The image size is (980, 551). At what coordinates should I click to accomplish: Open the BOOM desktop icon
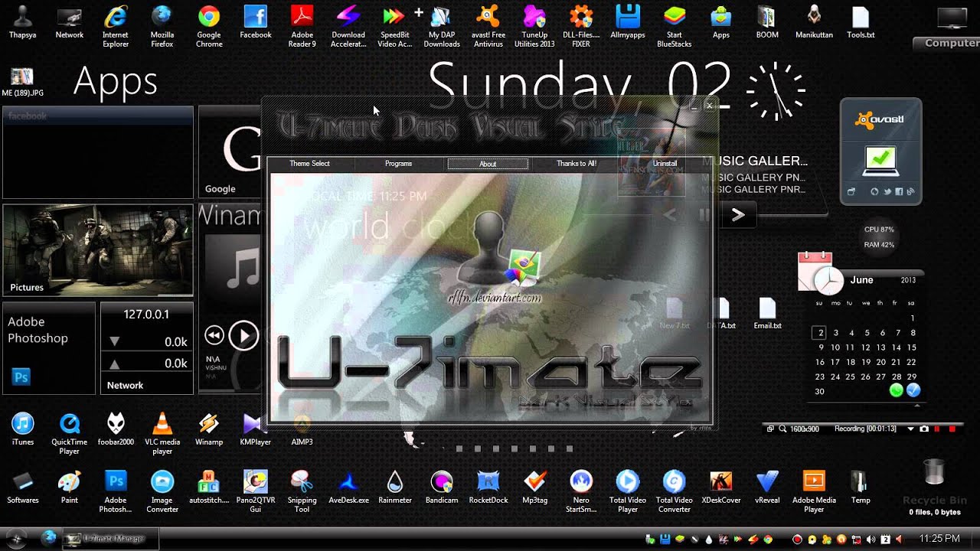click(767, 23)
